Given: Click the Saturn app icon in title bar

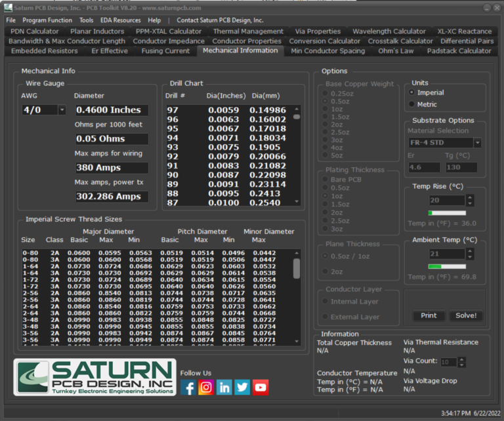Looking at the screenshot, I should click(8, 8).
